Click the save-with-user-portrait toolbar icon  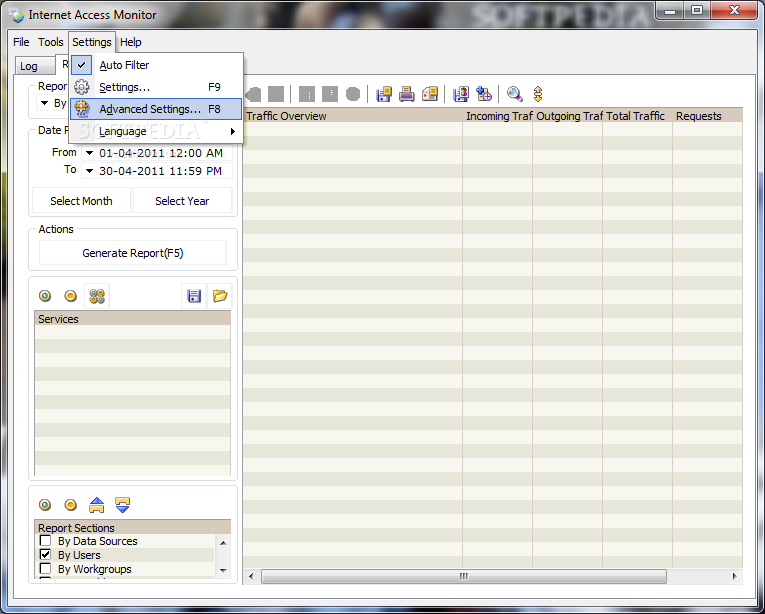[461, 94]
